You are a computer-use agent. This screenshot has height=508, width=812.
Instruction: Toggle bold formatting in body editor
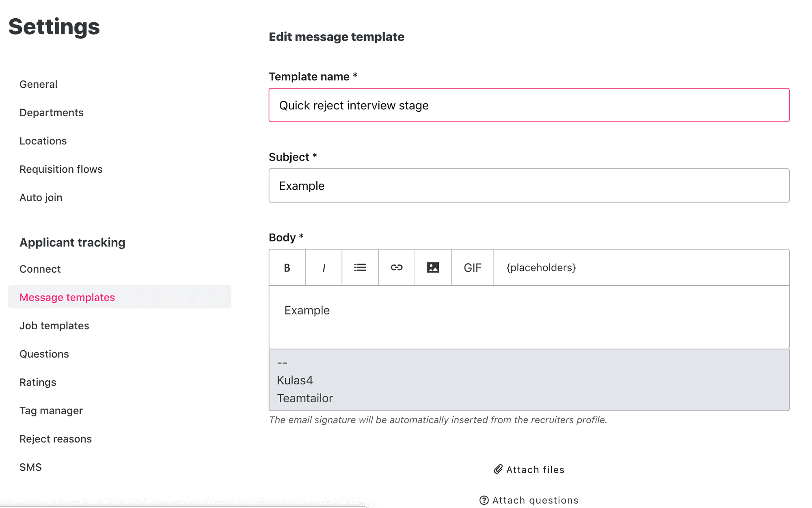(x=287, y=267)
